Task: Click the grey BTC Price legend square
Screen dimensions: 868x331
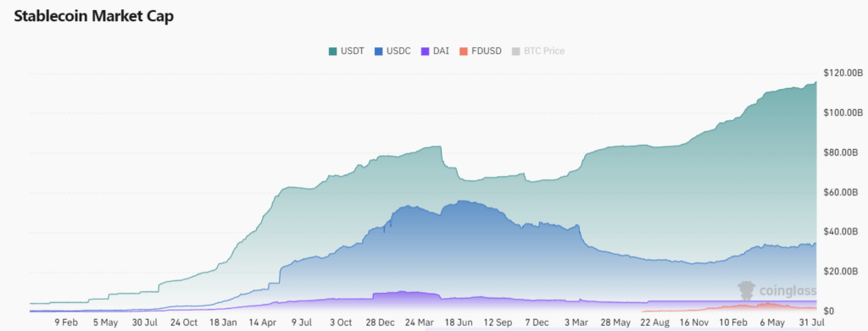Action: click(515, 52)
